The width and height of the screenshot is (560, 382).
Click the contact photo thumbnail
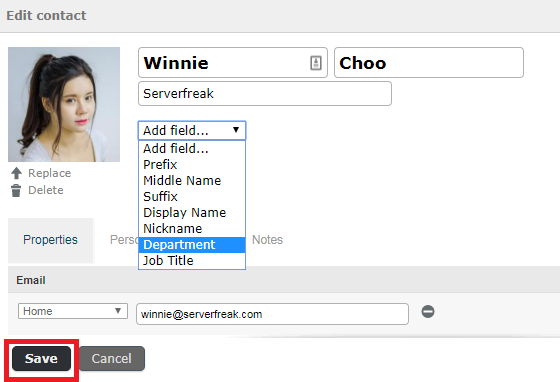point(64,105)
